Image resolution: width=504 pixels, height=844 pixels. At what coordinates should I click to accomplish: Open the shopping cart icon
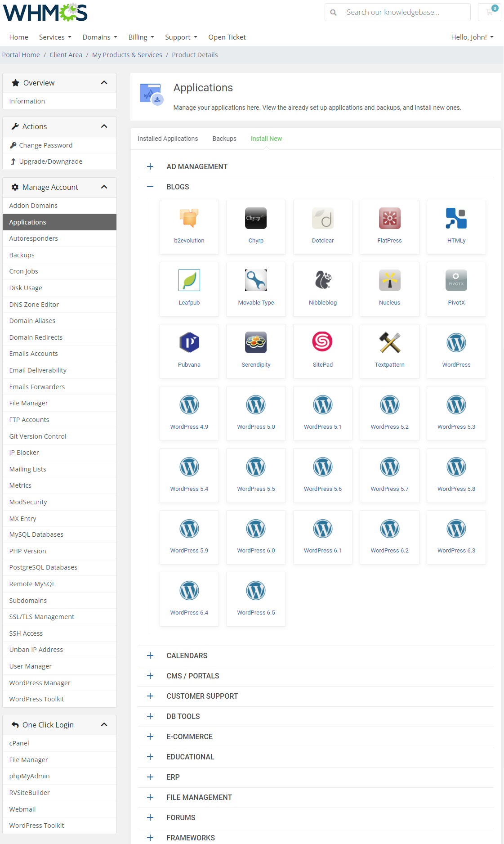point(490,12)
